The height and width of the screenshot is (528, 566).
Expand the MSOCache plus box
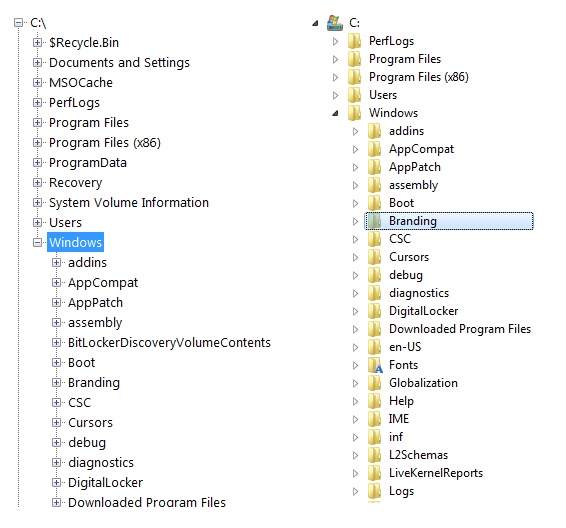tap(37, 83)
